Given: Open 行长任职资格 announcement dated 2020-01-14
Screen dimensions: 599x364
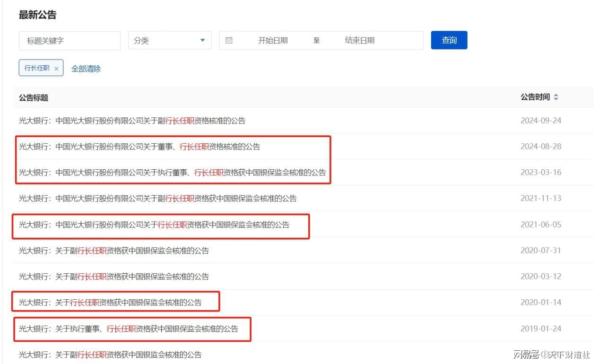Looking at the screenshot, I should [x=110, y=303].
